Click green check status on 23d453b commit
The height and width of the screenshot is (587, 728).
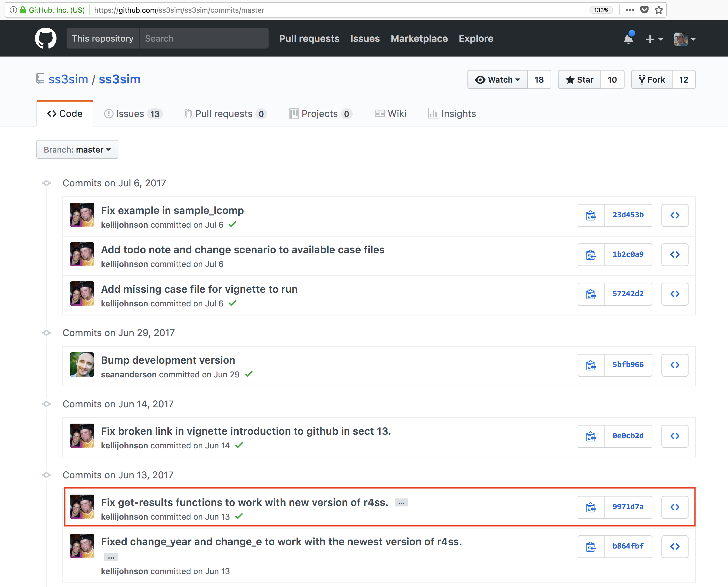[232, 224]
